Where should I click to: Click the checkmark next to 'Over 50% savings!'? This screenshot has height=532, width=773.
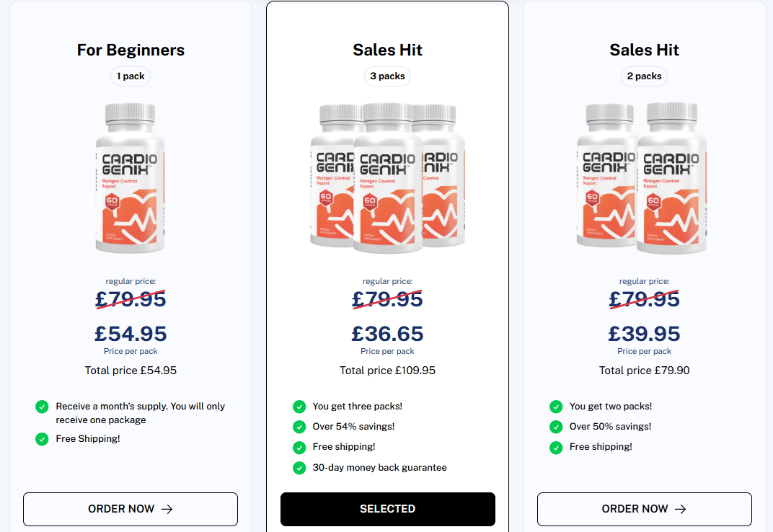(556, 427)
